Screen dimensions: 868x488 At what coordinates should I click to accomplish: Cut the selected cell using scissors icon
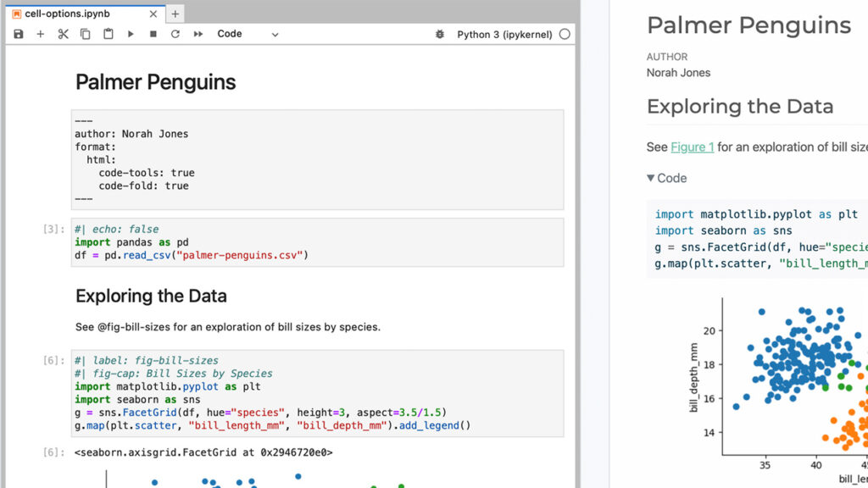click(63, 34)
